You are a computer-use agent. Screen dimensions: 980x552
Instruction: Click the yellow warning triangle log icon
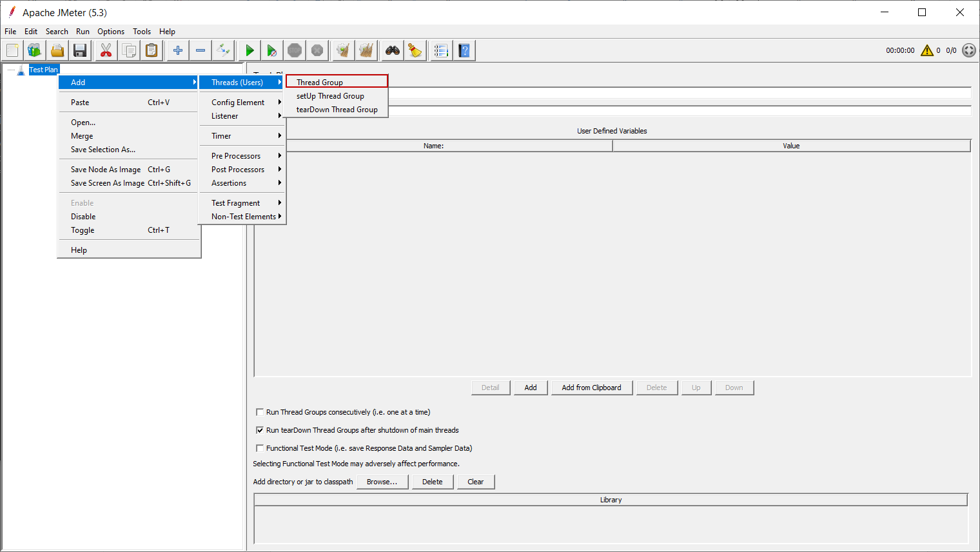[x=927, y=50]
